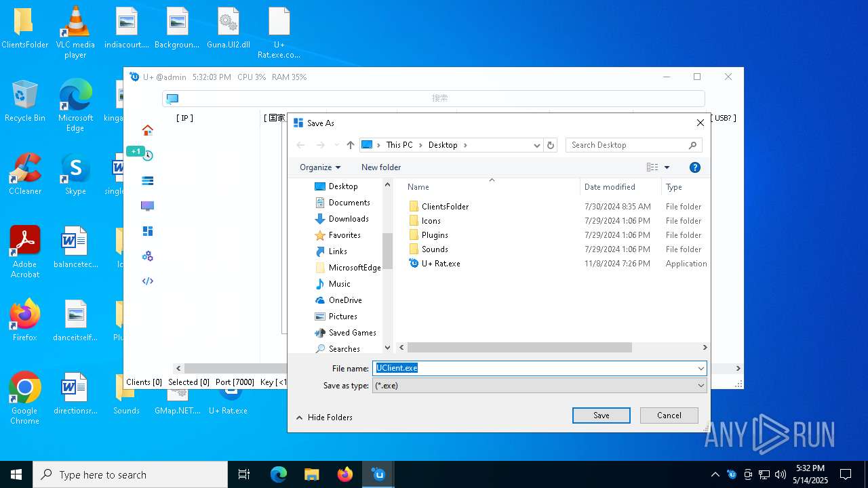Open the stacked list icon in U+ sidebar

pyautogui.click(x=147, y=181)
